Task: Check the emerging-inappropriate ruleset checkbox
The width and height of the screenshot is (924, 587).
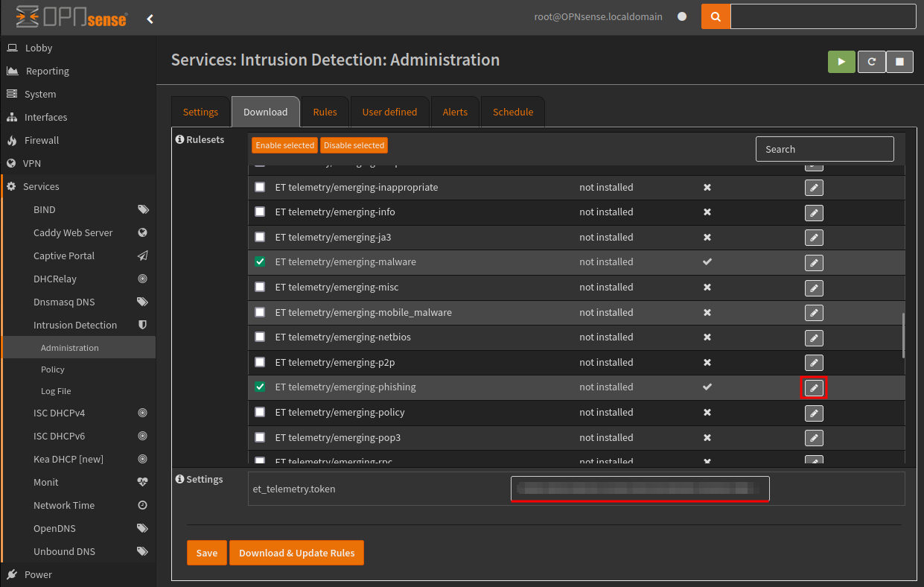Action: click(260, 187)
